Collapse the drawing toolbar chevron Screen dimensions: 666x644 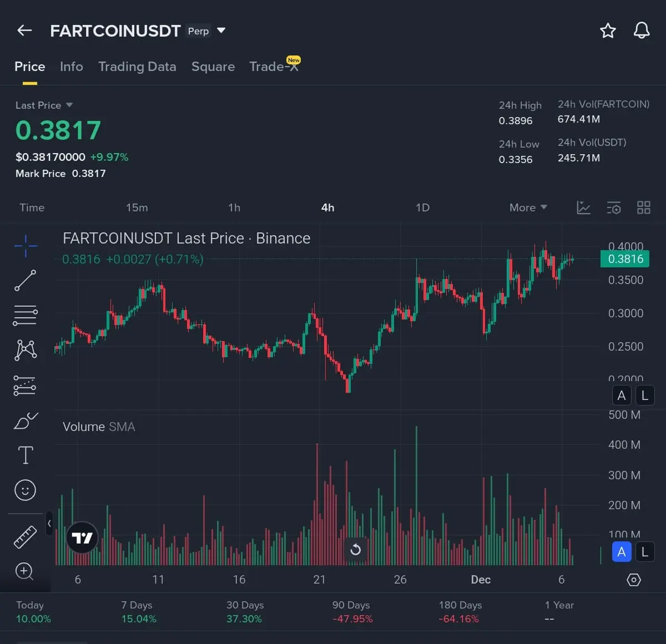point(49,523)
